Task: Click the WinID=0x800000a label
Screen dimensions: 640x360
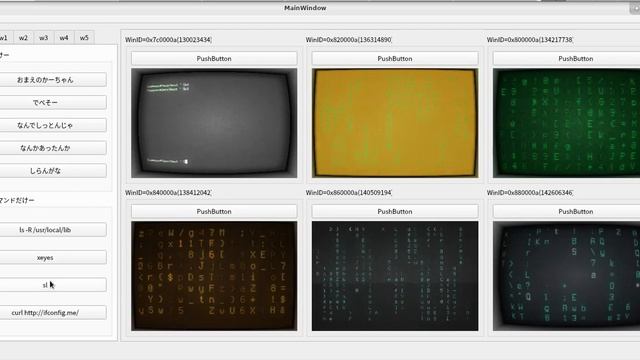Action: point(530,40)
